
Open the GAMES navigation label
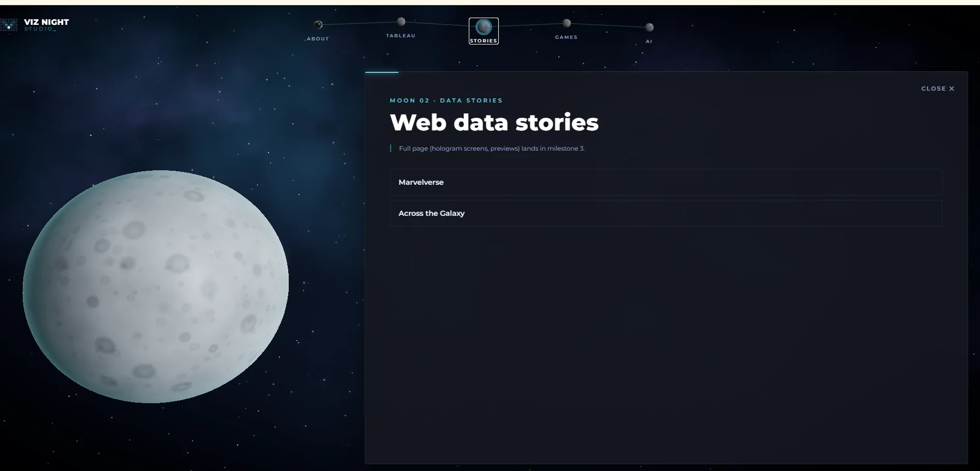(567, 37)
